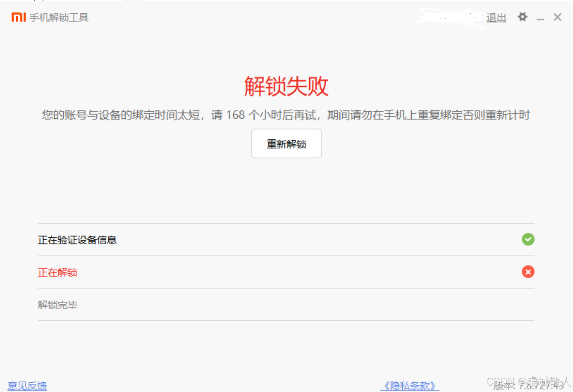Click the version number text

(x=528, y=386)
